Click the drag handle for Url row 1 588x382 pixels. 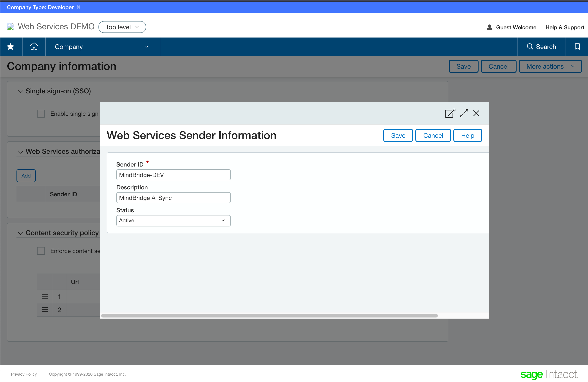click(45, 296)
